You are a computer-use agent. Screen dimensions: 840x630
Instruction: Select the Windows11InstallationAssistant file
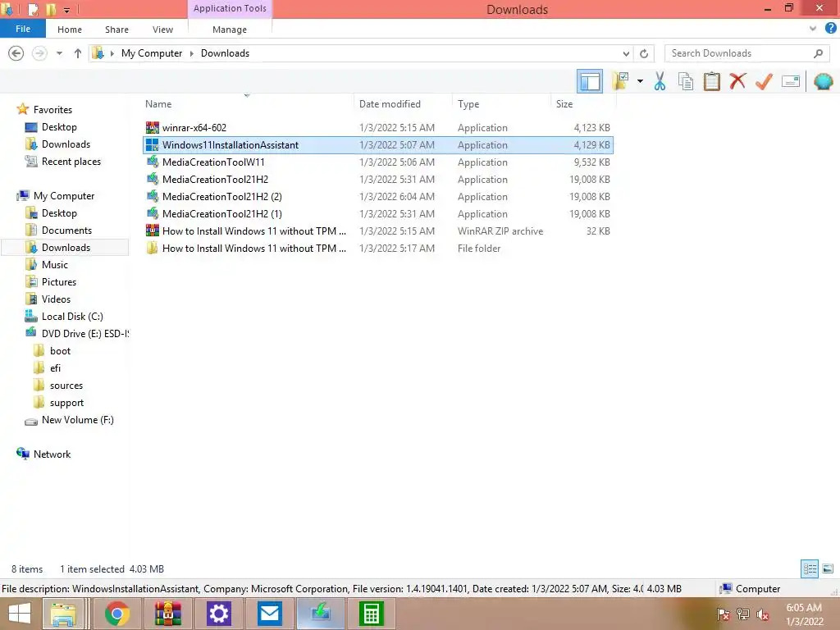click(377, 144)
